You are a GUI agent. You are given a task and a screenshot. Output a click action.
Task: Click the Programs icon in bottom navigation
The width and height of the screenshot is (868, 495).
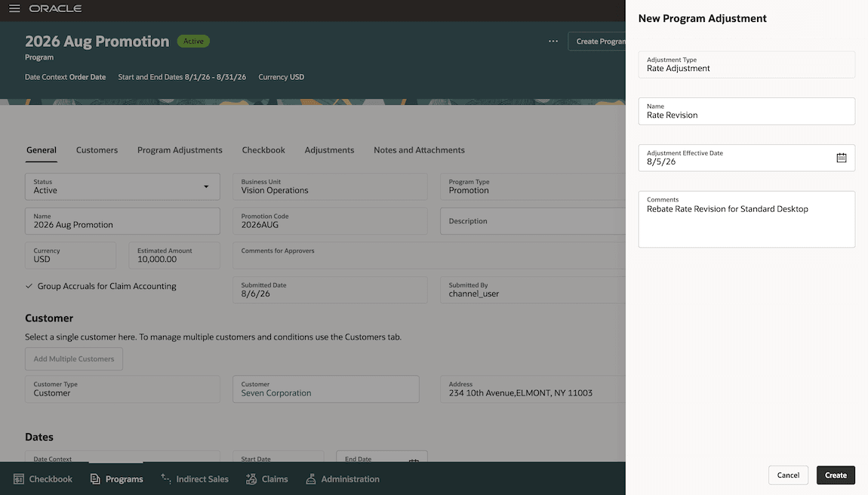click(95, 479)
